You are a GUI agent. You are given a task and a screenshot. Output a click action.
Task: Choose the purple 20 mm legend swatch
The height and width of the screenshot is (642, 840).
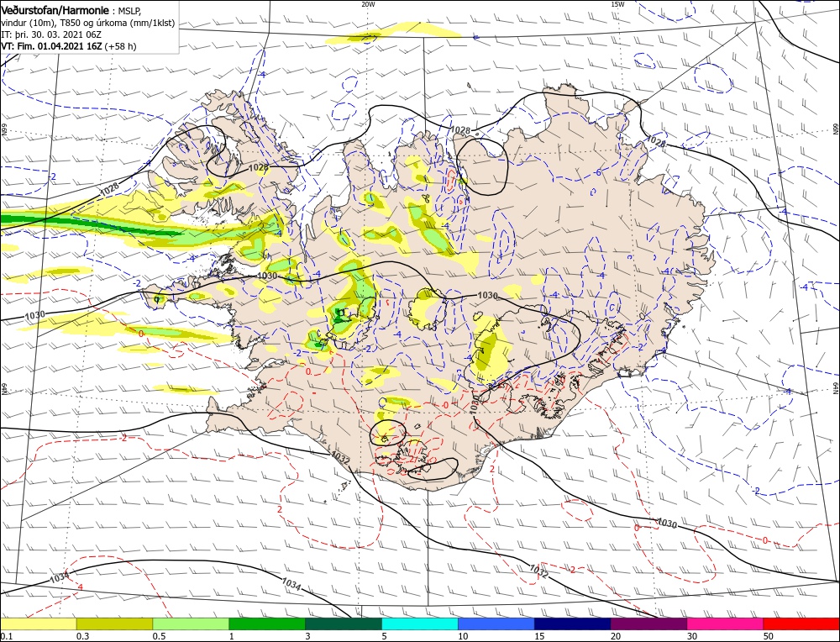648,624
